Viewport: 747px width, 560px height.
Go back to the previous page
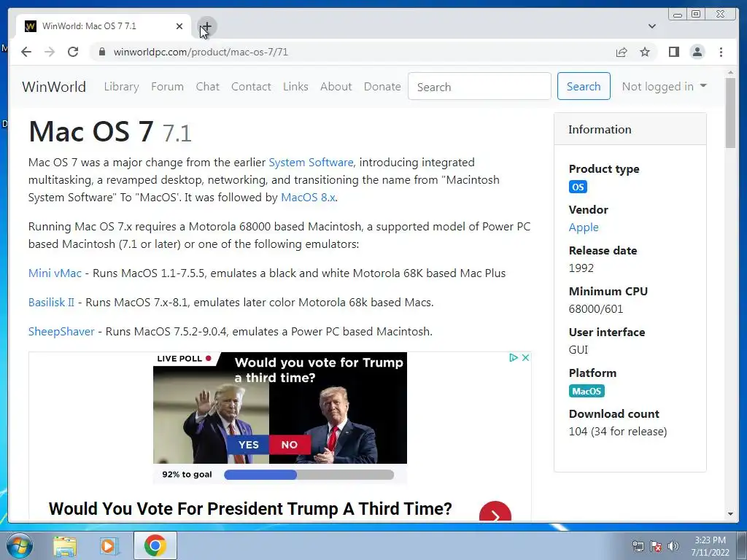tap(26, 52)
